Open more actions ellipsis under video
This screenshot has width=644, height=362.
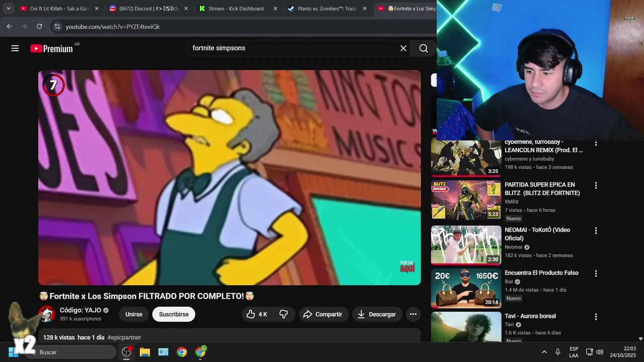point(413,314)
